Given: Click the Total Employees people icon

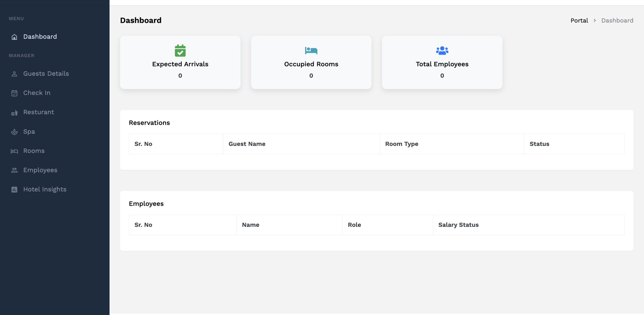Looking at the screenshot, I should point(442,50).
